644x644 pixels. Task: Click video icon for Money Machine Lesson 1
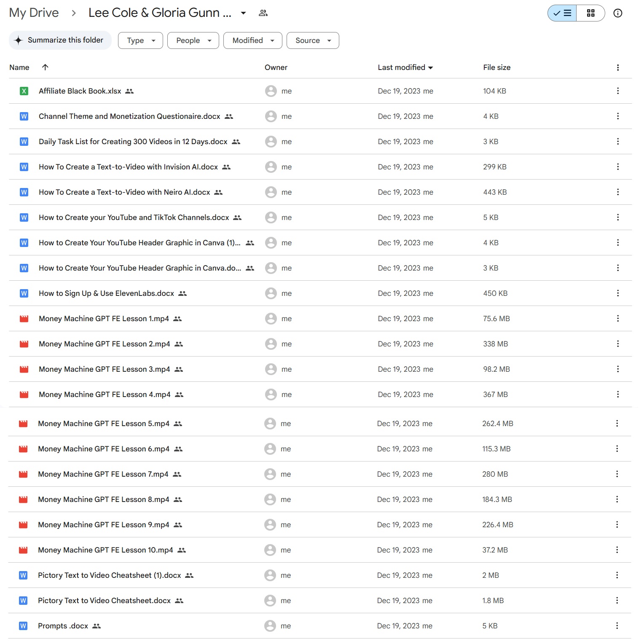pos(24,319)
